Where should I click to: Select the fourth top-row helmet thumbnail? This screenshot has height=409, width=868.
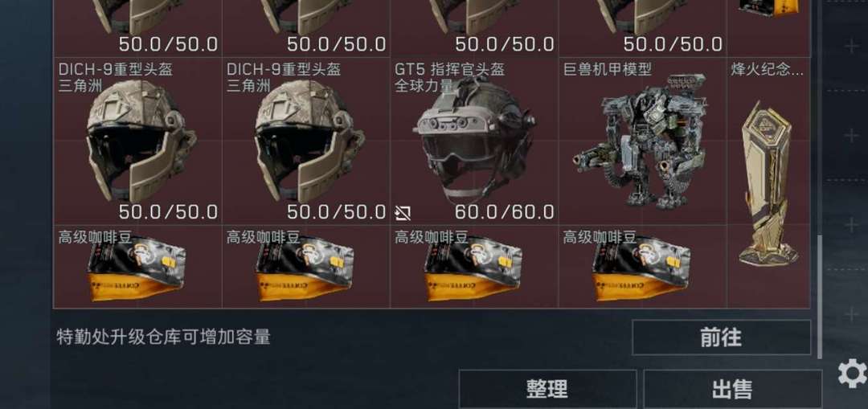coord(643,27)
